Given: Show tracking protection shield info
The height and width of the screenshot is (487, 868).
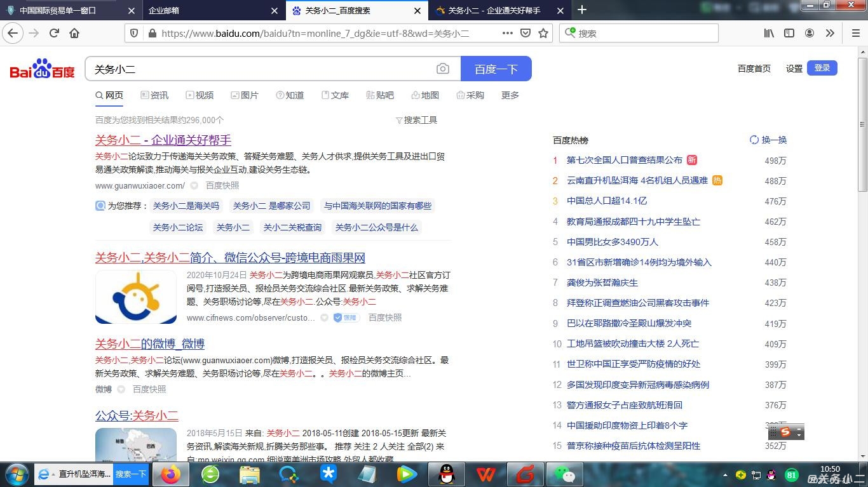Looking at the screenshot, I should [134, 33].
